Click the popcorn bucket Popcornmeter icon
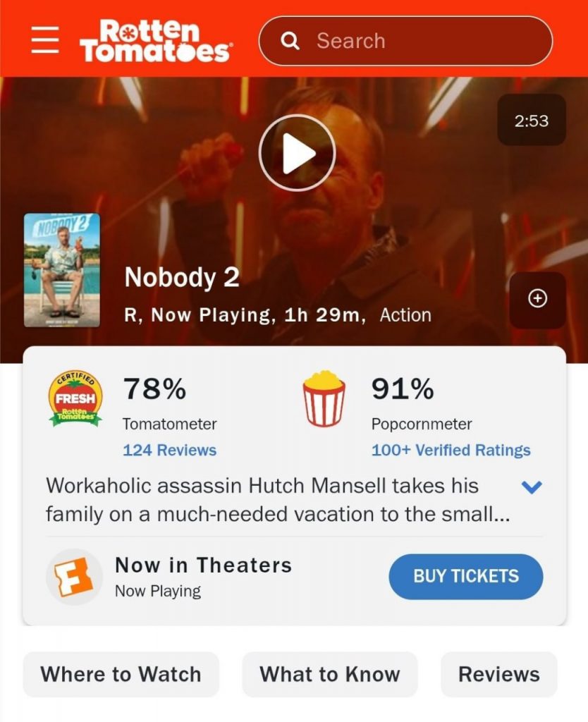The image size is (588, 722). click(324, 398)
